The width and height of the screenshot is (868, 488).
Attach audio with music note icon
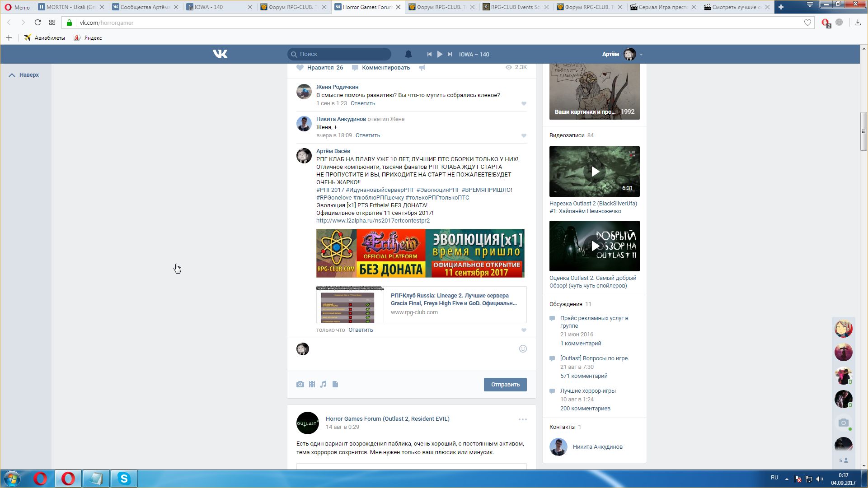click(323, 384)
